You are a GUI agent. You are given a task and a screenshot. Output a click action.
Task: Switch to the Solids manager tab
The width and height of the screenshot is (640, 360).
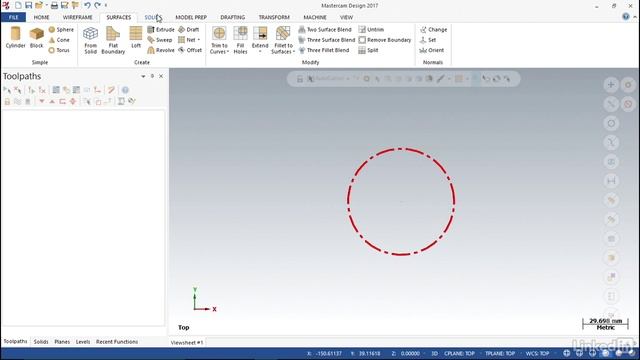pos(41,342)
